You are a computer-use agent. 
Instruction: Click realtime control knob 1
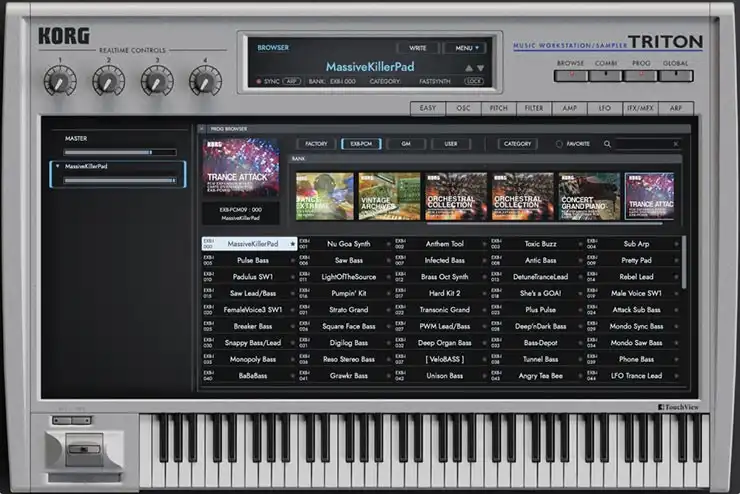60,81
